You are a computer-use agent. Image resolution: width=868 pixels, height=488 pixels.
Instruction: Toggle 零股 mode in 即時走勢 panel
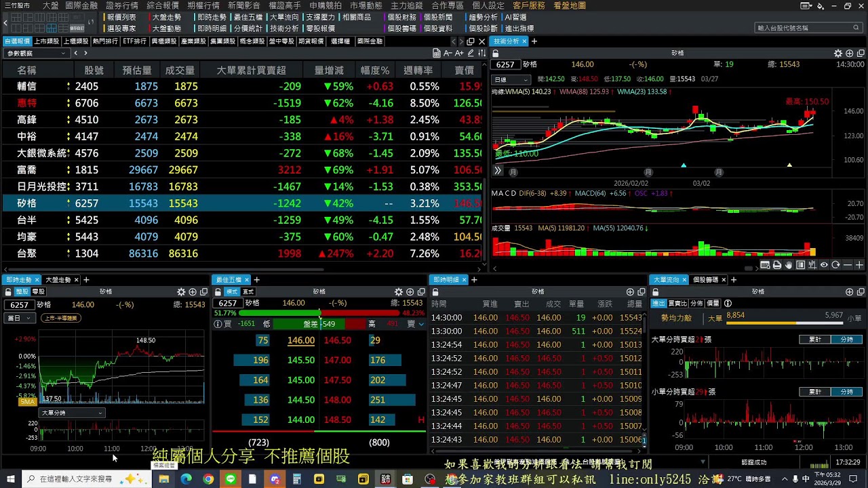pos(38,292)
